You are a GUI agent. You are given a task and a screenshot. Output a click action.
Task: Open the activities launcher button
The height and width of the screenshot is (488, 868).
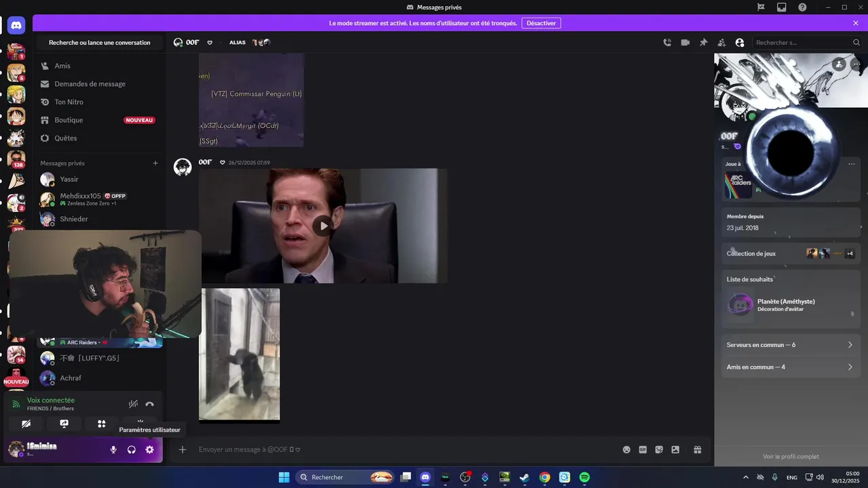pyautogui.click(x=102, y=424)
